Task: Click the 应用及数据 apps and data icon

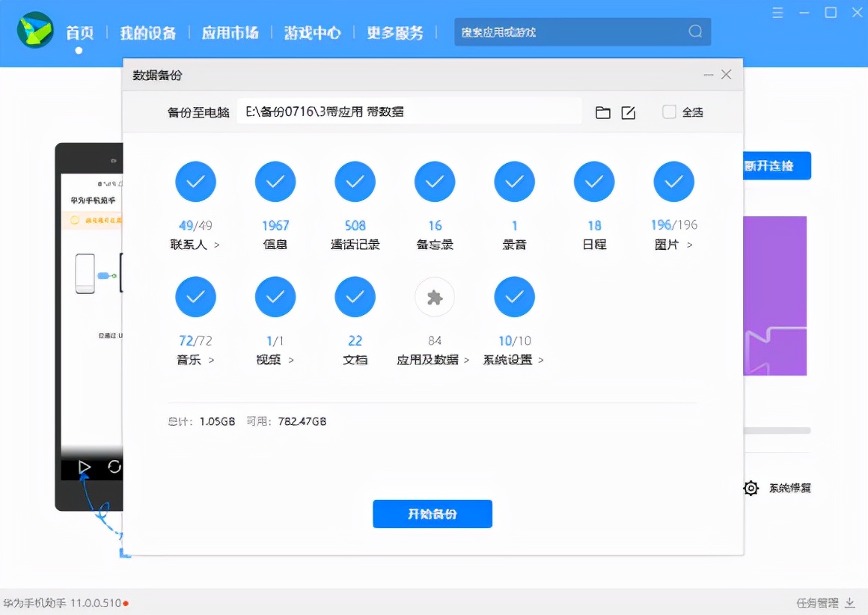Action: pos(434,297)
